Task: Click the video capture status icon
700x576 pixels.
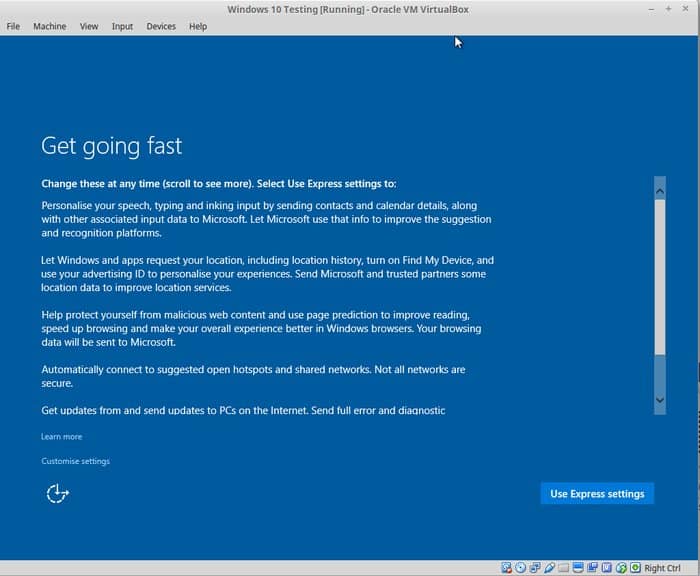Action: click(592, 568)
